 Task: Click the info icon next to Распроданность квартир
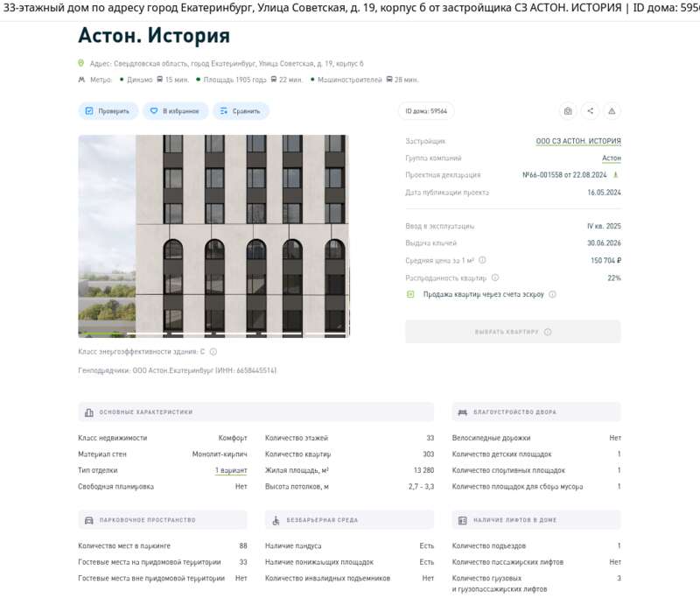coord(494,278)
